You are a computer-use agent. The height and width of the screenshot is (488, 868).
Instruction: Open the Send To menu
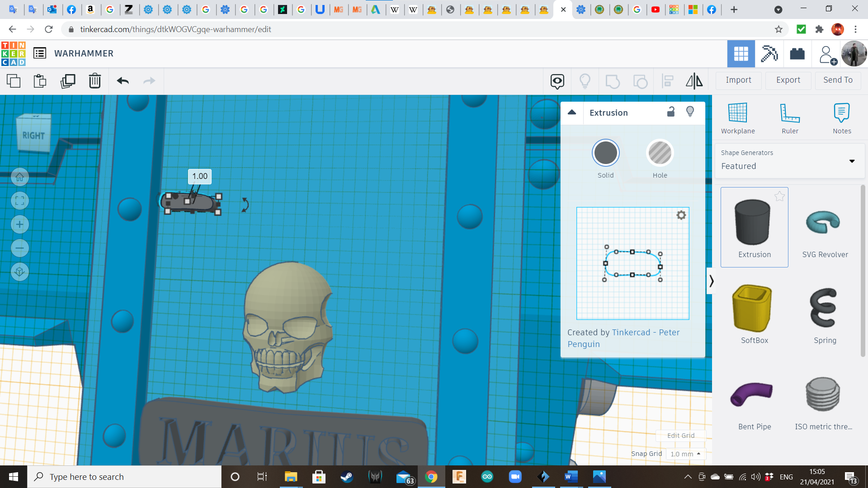[x=838, y=80]
